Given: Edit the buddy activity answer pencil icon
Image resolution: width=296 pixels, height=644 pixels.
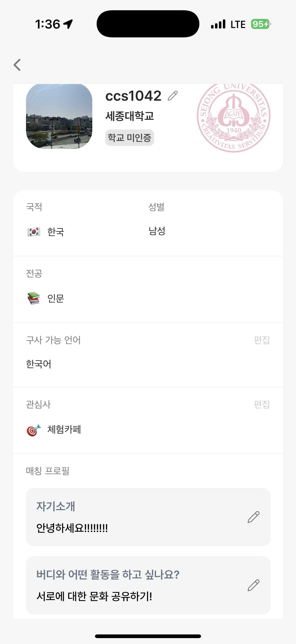Looking at the screenshot, I should click(x=254, y=585).
